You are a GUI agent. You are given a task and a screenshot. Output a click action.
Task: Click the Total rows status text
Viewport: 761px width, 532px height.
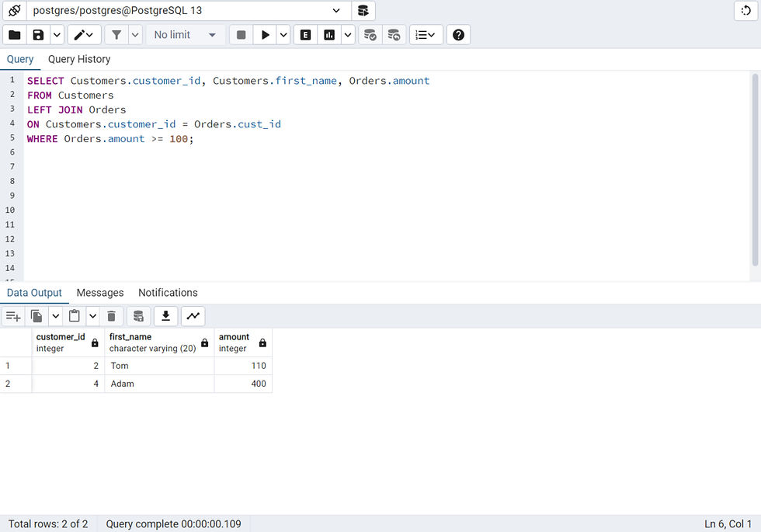pyautogui.click(x=48, y=523)
